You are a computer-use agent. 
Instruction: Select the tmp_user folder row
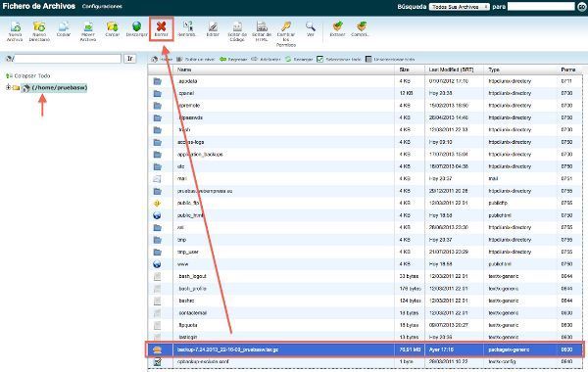click(366, 252)
